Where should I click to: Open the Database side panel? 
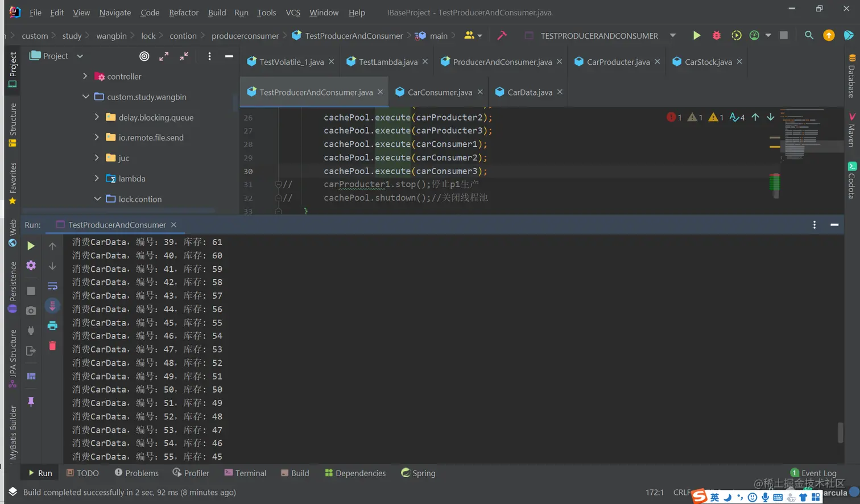point(851,76)
